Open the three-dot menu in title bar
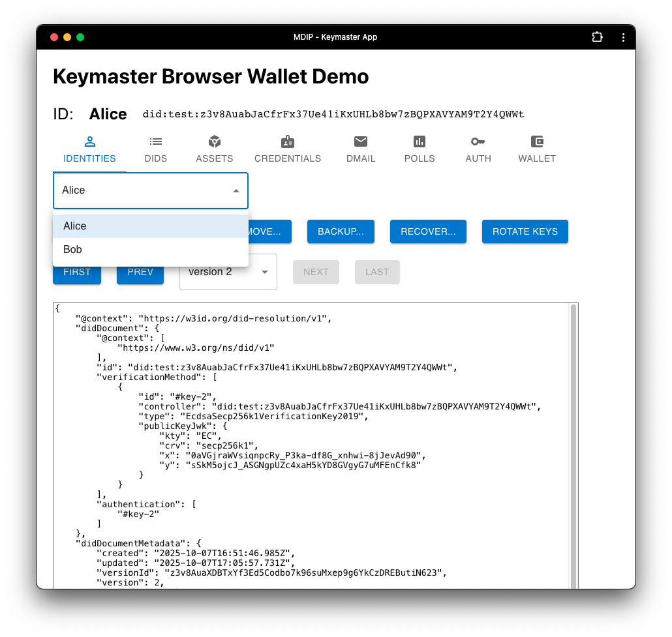 [x=623, y=37]
